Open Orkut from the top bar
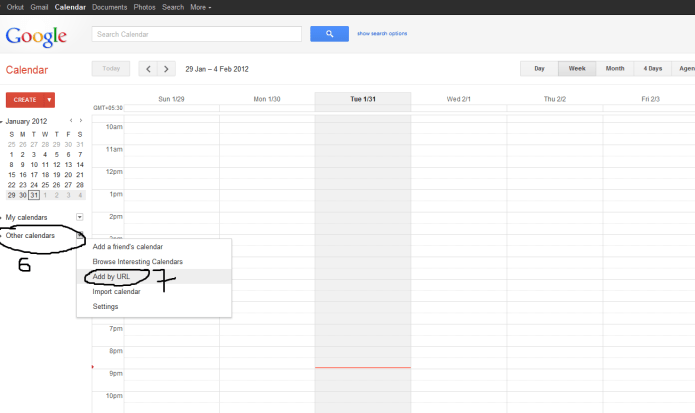The height and width of the screenshot is (413, 695). tap(15, 7)
